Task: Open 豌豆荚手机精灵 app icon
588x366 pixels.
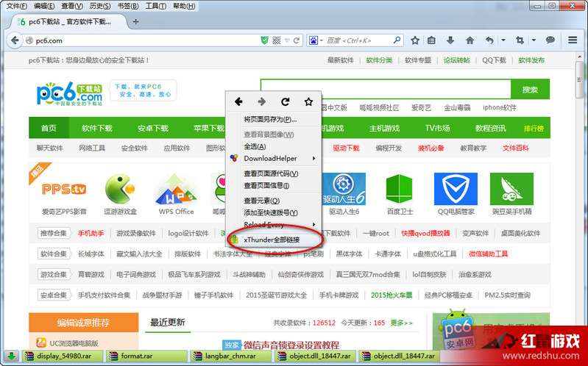Action: tap(511, 189)
